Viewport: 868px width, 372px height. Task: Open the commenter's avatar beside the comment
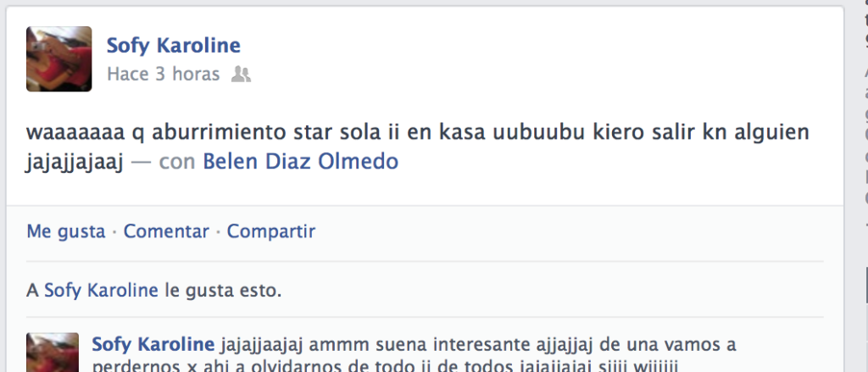[53, 353]
